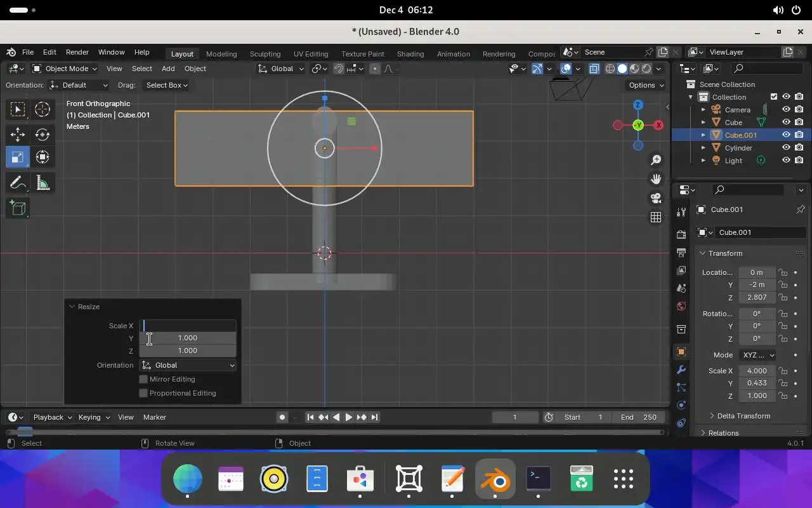812x508 pixels.
Task: Expand the Cylinder item in outliner
Action: click(704, 148)
